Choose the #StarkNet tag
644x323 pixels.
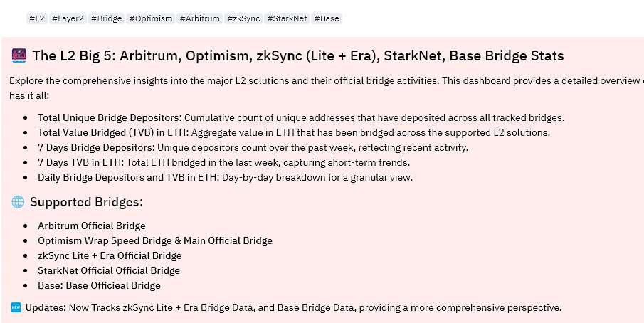pyautogui.click(x=287, y=18)
